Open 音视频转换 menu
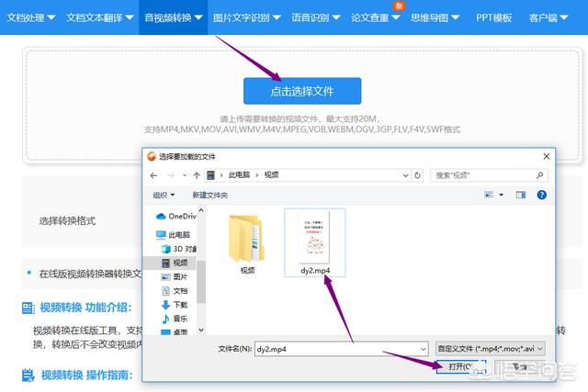The width and height of the screenshot is (588, 392). [175, 17]
